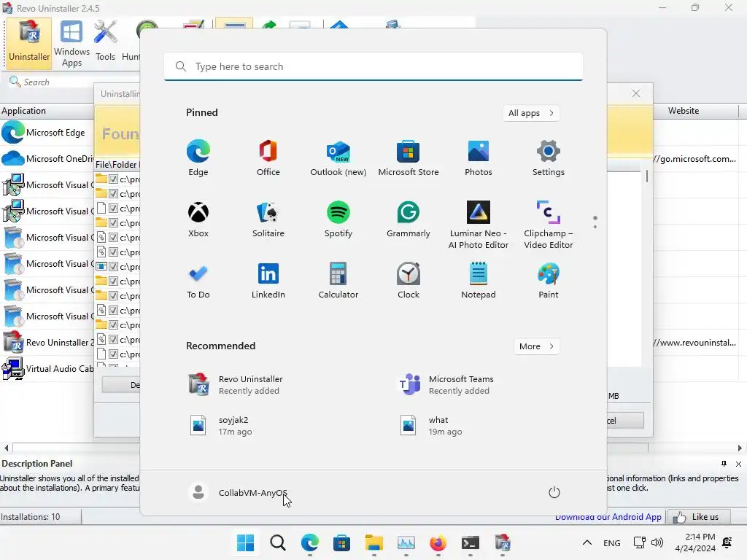Go to next pinned apps page
The image size is (747, 560).
(x=595, y=227)
